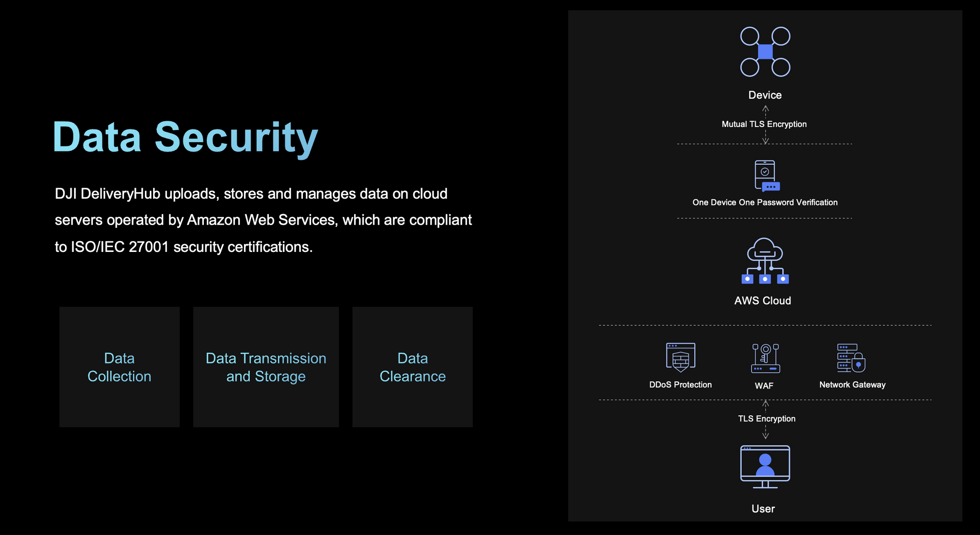
Task: Click the drone Device icon
Action: pos(765,52)
